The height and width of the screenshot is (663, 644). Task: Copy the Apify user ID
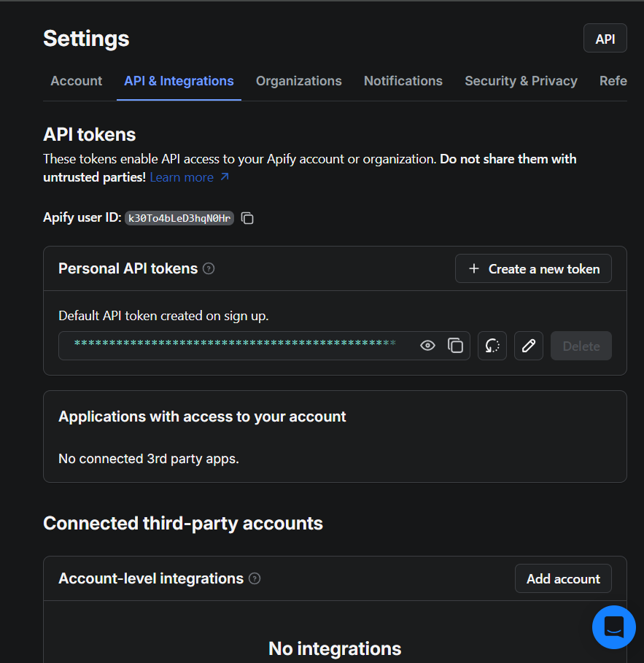point(247,218)
